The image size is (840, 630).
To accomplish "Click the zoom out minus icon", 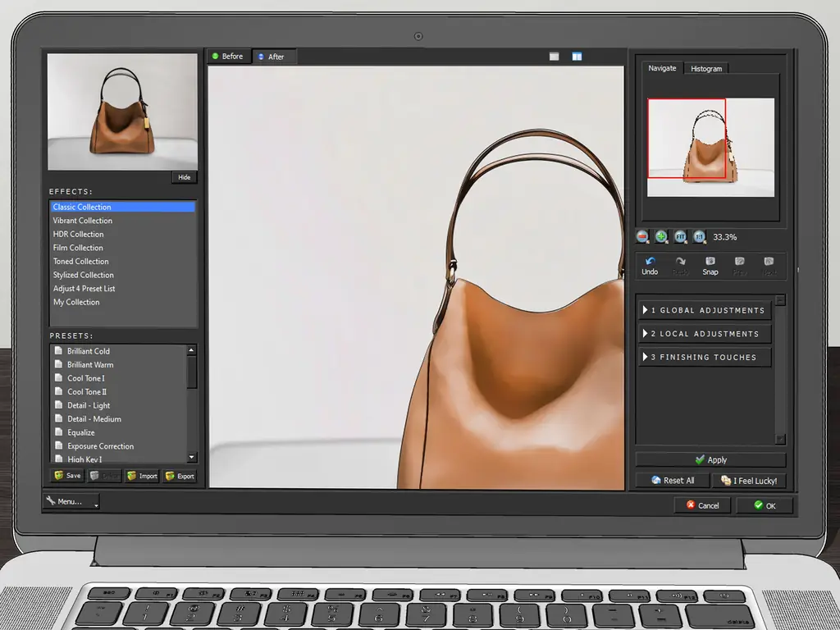I will pos(643,236).
